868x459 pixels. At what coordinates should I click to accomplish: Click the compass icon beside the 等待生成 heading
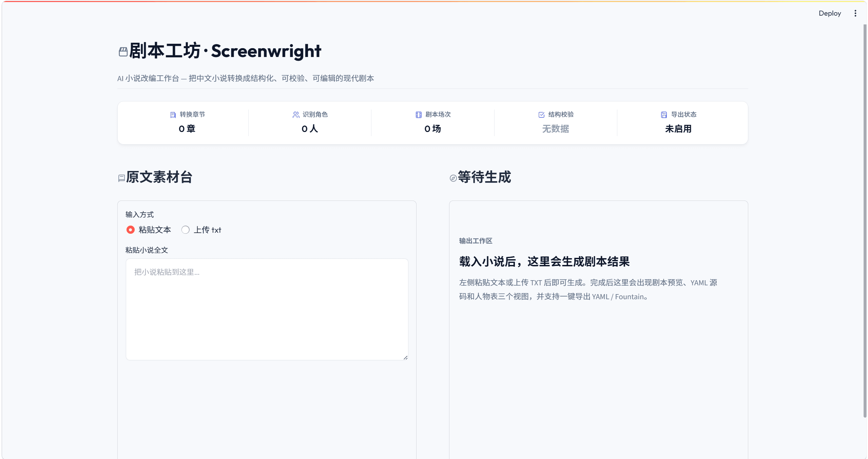coord(453,178)
